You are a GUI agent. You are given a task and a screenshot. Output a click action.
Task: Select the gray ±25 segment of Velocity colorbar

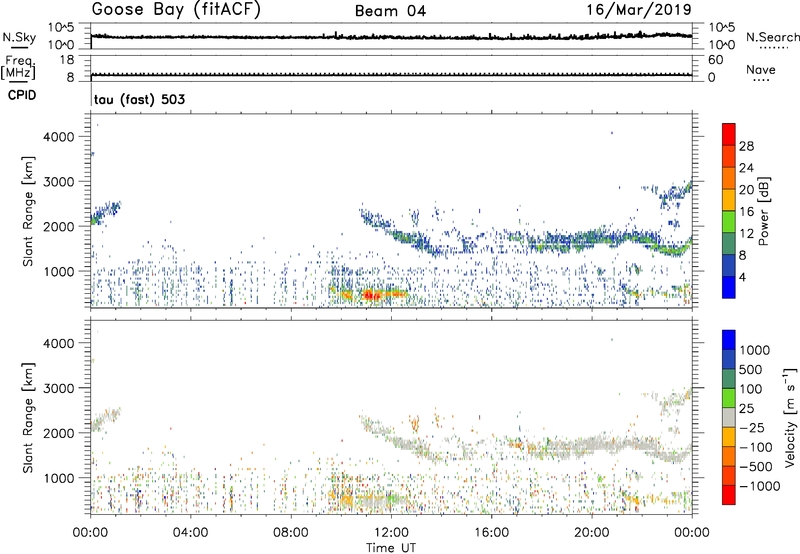pyautogui.click(x=729, y=417)
